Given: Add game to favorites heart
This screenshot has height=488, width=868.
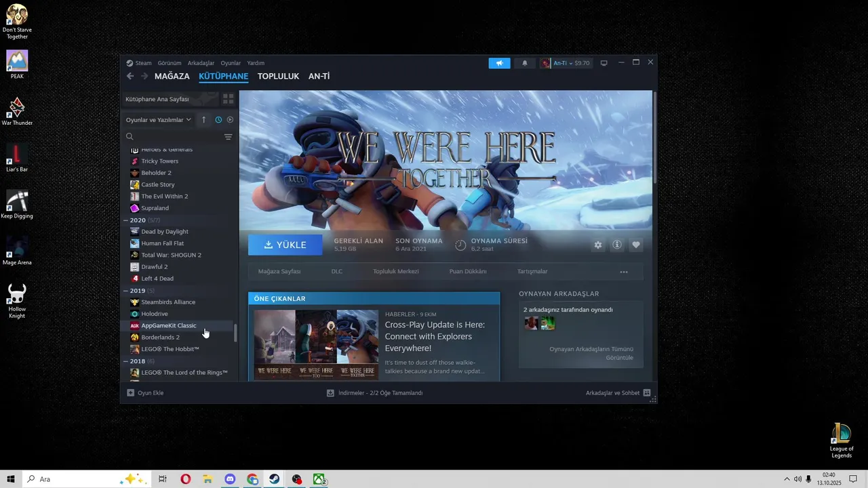Looking at the screenshot, I should tap(636, 245).
